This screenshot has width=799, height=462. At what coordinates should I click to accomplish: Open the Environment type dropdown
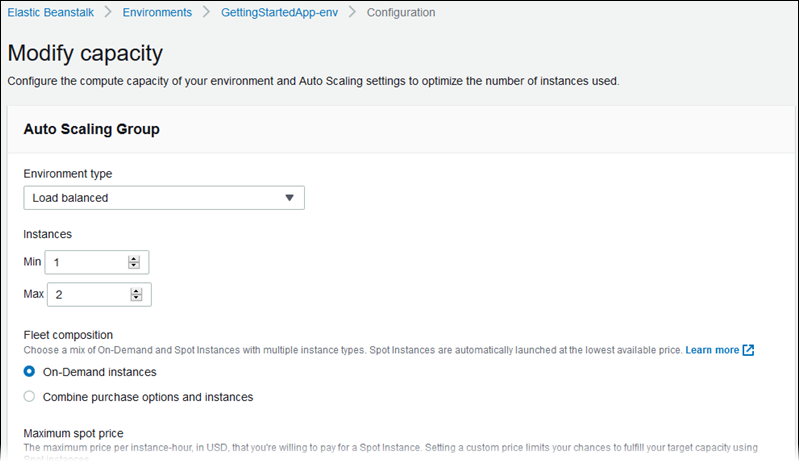click(164, 198)
